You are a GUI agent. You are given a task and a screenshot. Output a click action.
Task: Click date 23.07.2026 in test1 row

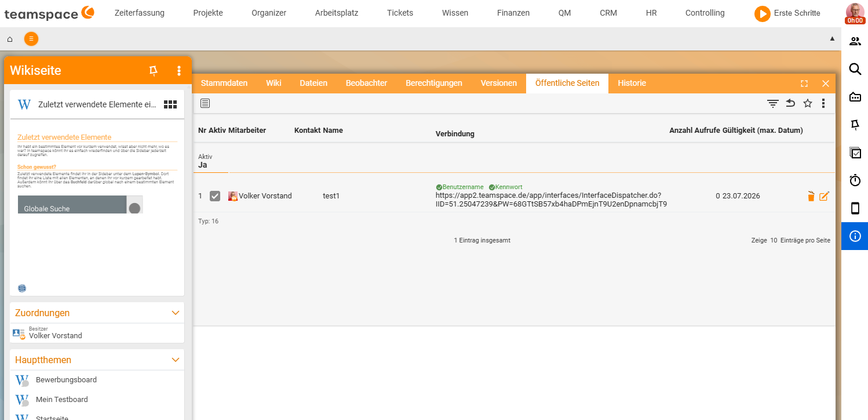741,196
